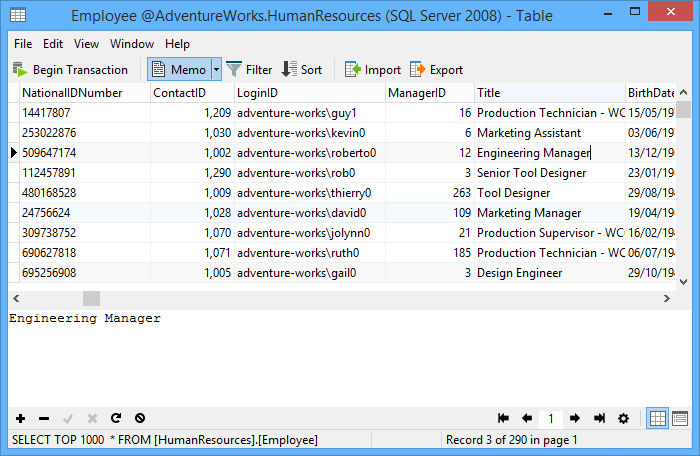Image resolution: width=700 pixels, height=456 pixels.
Task: Select ManagerID cell 185
Action: (430, 253)
